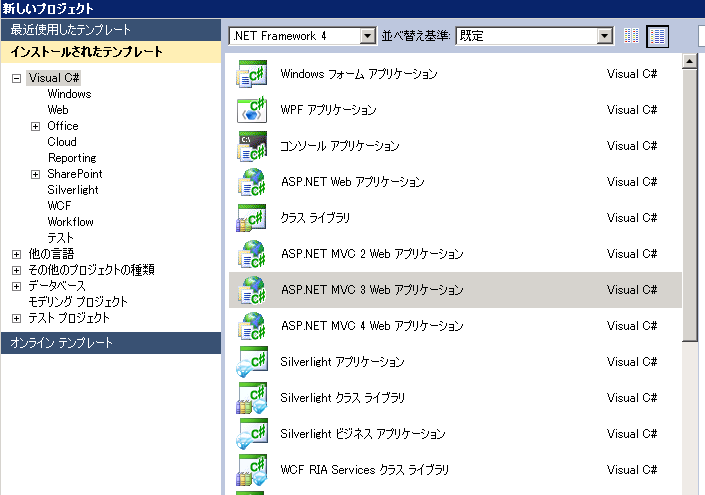Select the テスト category under Visual C#
The height and width of the screenshot is (495, 705).
[60, 237]
